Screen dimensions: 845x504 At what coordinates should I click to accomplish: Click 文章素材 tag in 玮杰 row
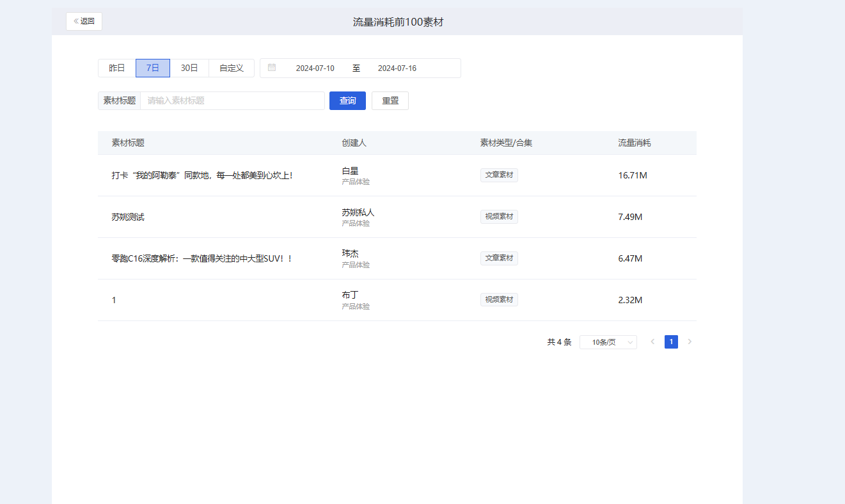point(499,258)
